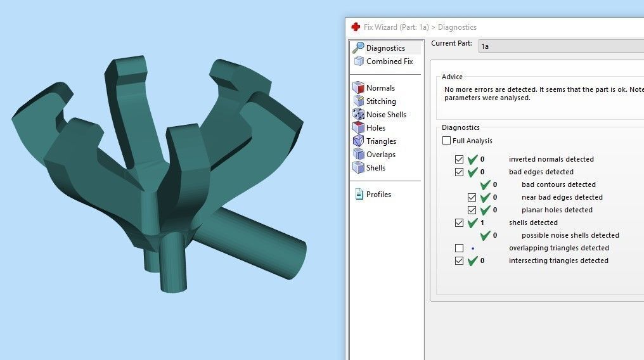Click 'planar holes detected' label
Image resolution: width=644 pixels, height=360 pixels.
(x=557, y=210)
